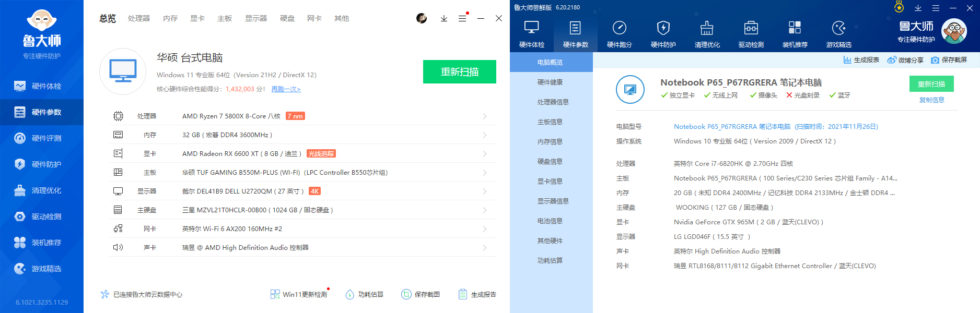
Task: Select 电池信息 in the right sidebar list
Action: click(x=550, y=221)
